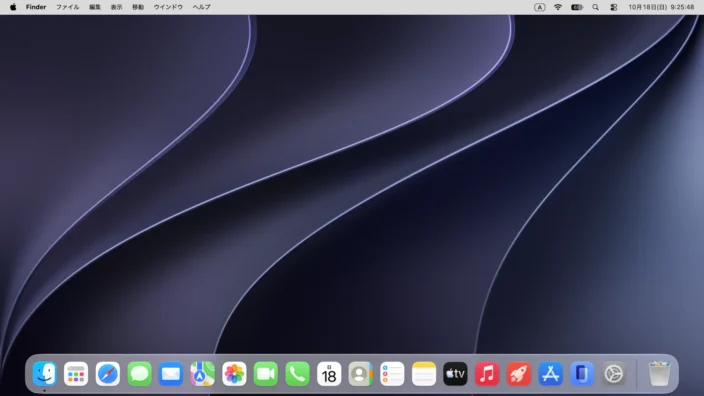Screen dimensions: 704x396
Task: Open Notes app in Dock
Action: [424, 374]
